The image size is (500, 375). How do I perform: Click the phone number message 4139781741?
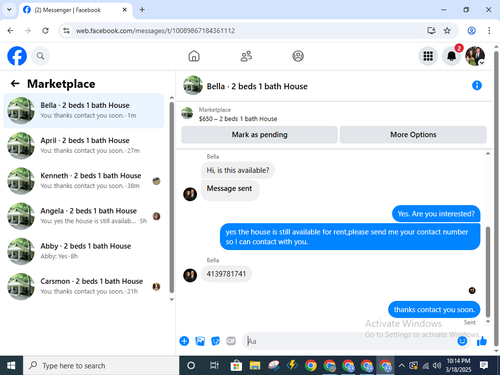click(x=226, y=274)
